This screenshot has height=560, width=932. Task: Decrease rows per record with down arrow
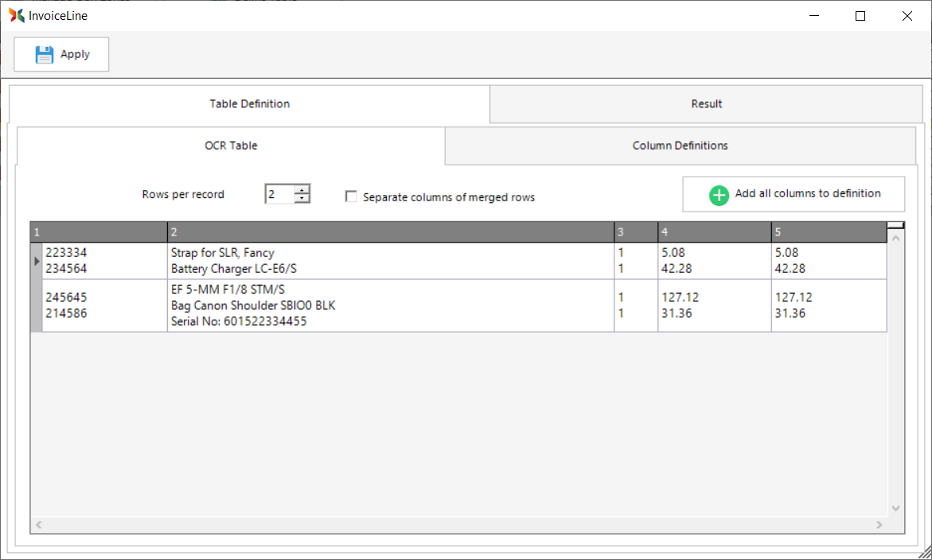[x=302, y=199]
